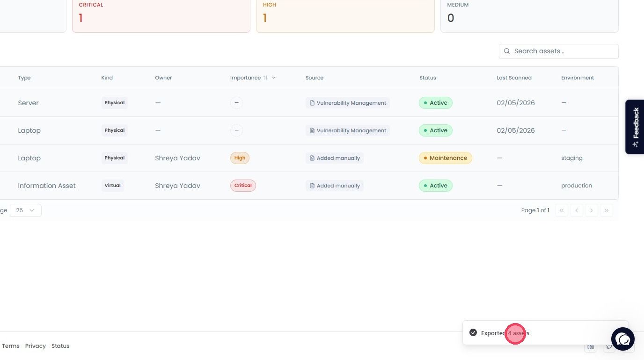Screen dimensions: 644x360
Task: Click empty importance dash in Server row
Action: pyautogui.click(x=236, y=103)
